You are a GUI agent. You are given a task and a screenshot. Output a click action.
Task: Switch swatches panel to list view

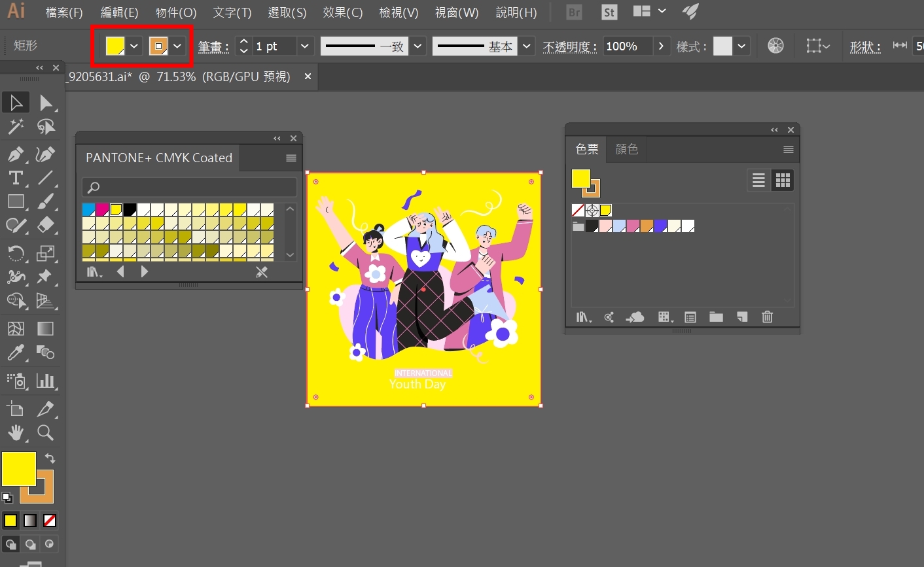(758, 180)
